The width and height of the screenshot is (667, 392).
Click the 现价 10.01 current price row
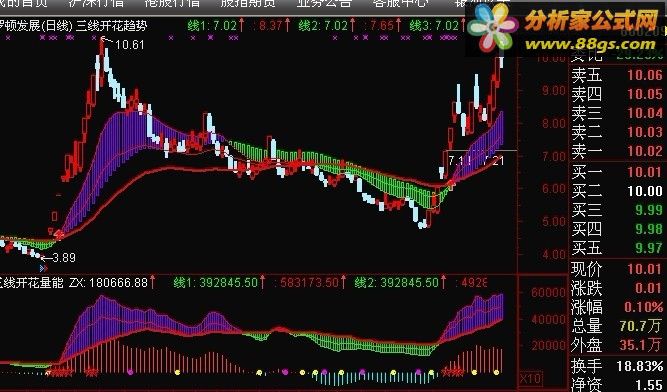click(x=617, y=269)
